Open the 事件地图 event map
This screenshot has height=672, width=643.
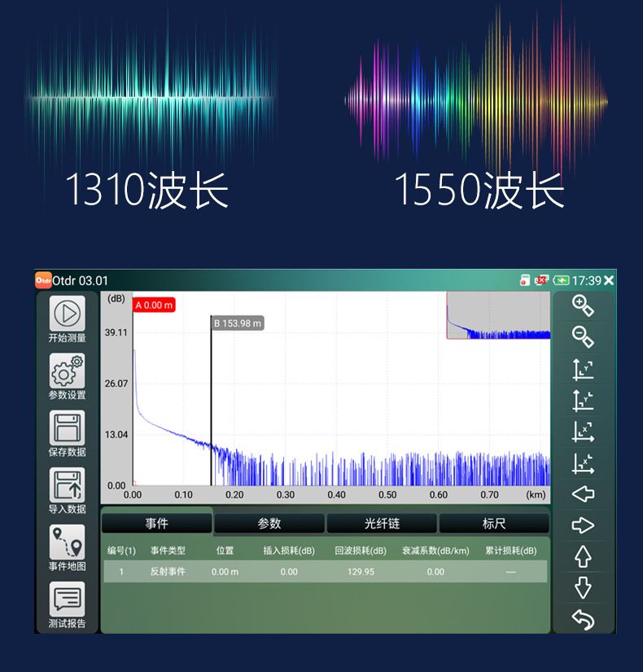(68, 542)
